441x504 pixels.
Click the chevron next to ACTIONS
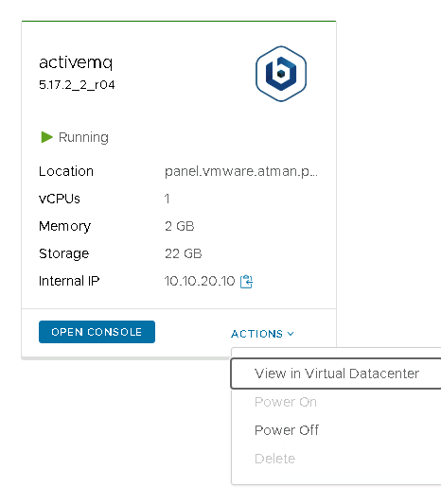(x=291, y=334)
